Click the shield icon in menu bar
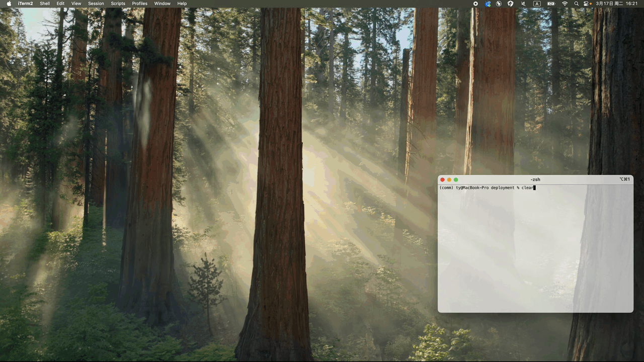Image resolution: width=644 pixels, height=362 pixels. pos(510,4)
